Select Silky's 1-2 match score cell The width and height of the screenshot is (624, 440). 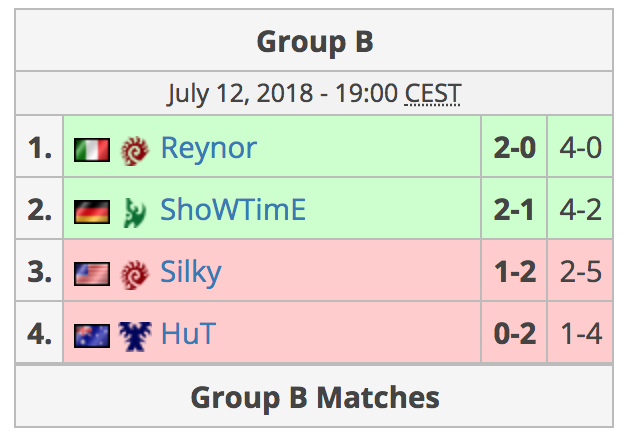(514, 271)
